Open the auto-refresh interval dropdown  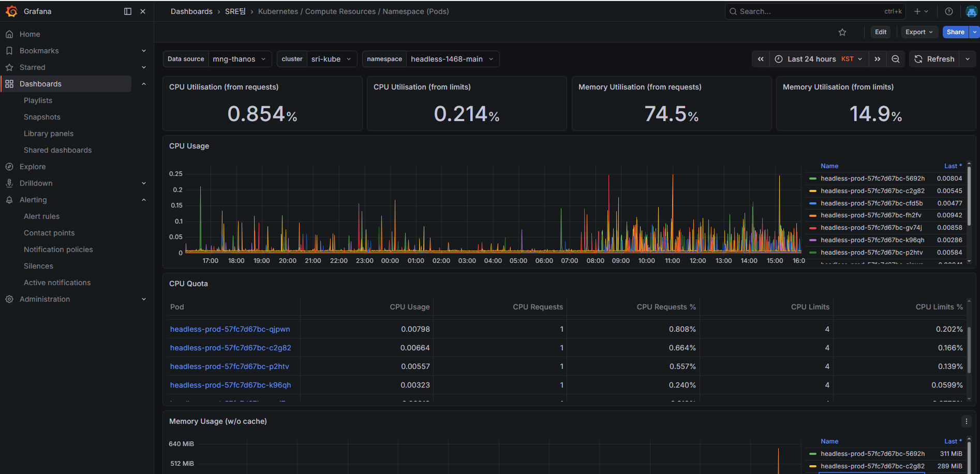tap(967, 59)
